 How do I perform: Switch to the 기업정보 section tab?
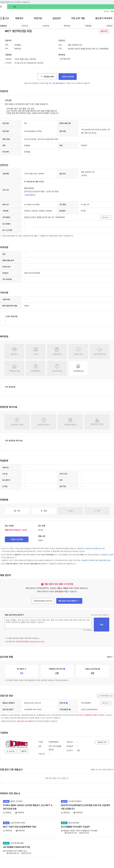[109, 26]
